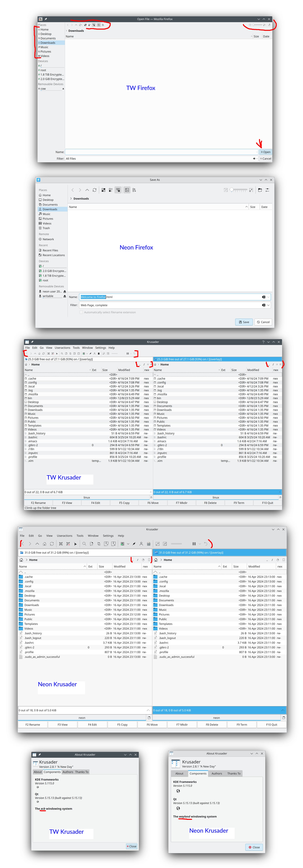Go forward in the Neon Krusader toolbar
Screen dimensions: 303x868
click(x=30, y=544)
